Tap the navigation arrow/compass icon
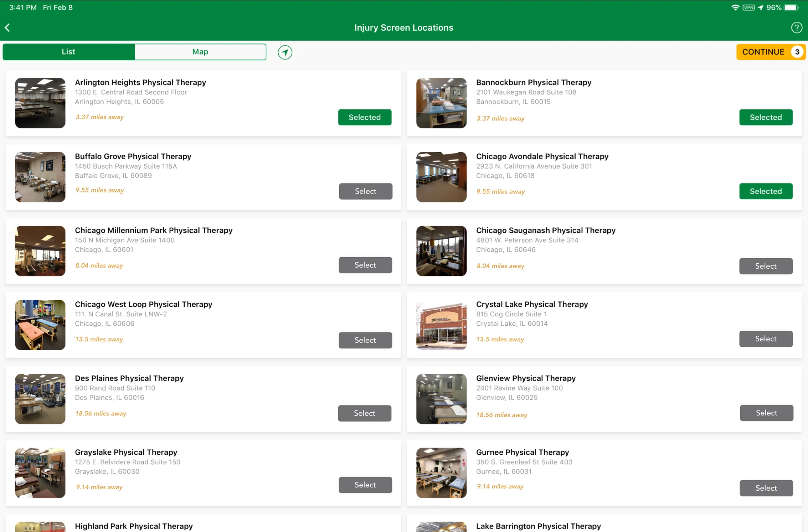Image resolution: width=808 pixels, height=532 pixels. pos(285,52)
